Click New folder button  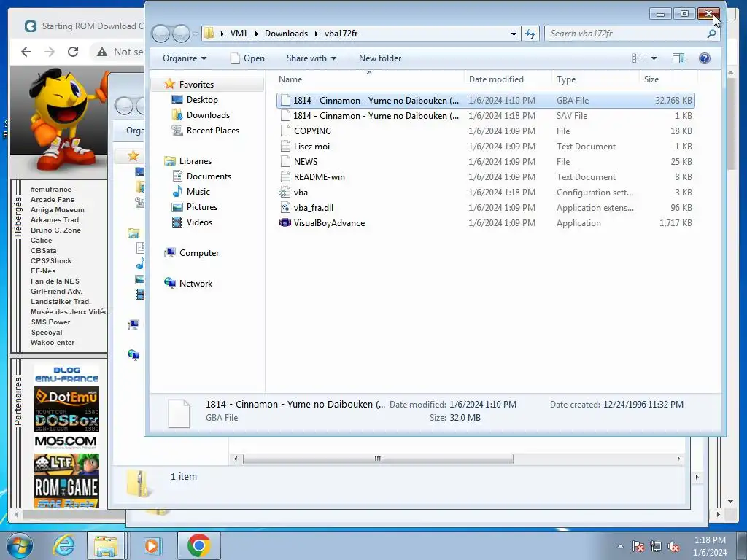pos(379,58)
